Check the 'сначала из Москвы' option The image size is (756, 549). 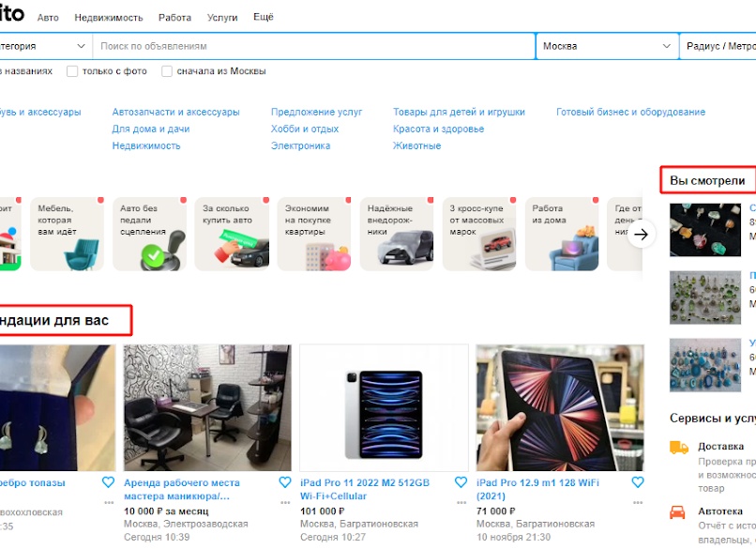click(x=167, y=71)
